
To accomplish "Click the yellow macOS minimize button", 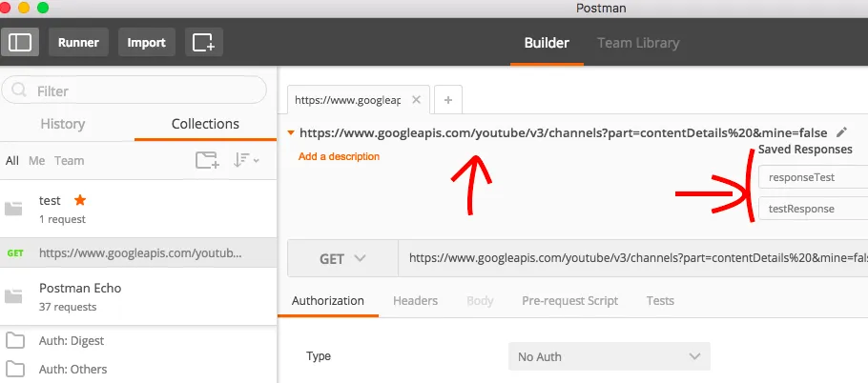I will pos(24,8).
